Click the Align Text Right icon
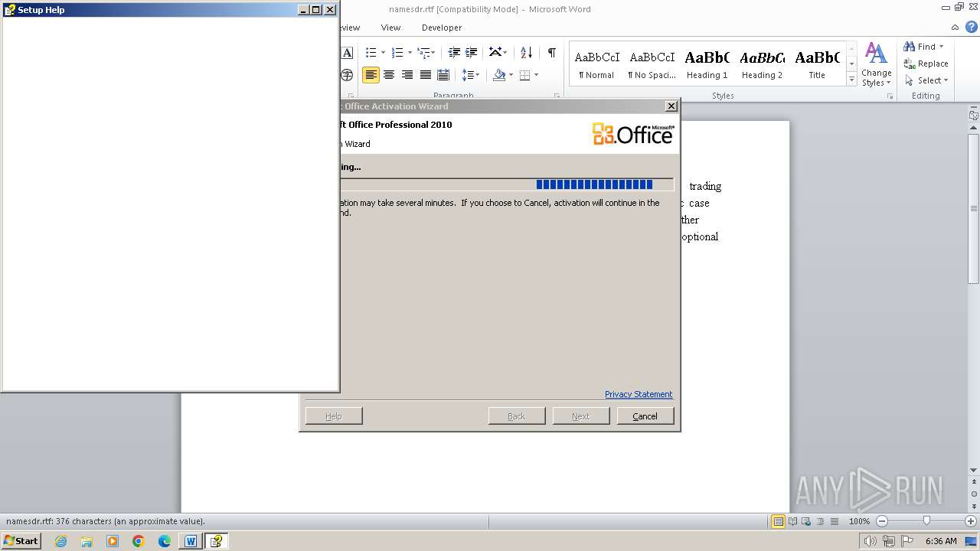Image resolution: width=980 pixels, height=551 pixels. click(407, 75)
